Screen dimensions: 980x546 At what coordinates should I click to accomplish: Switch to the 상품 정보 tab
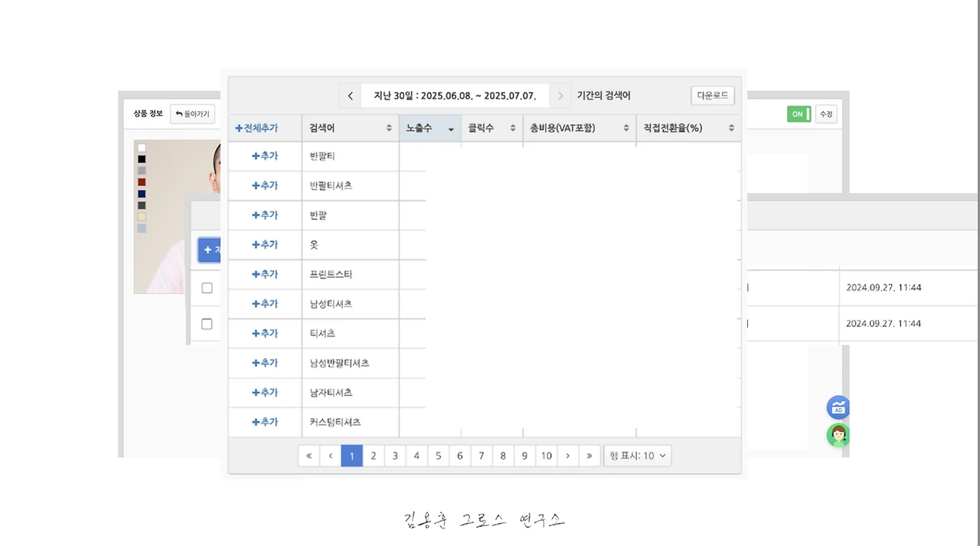(146, 113)
